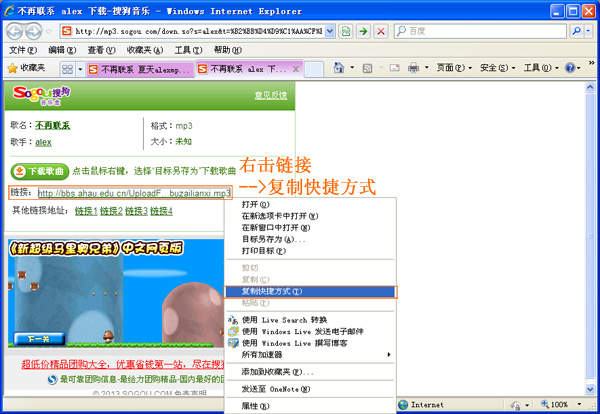
Task: Click the IE Forward navigation button
Action: pyautogui.click(x=34, y=31)
